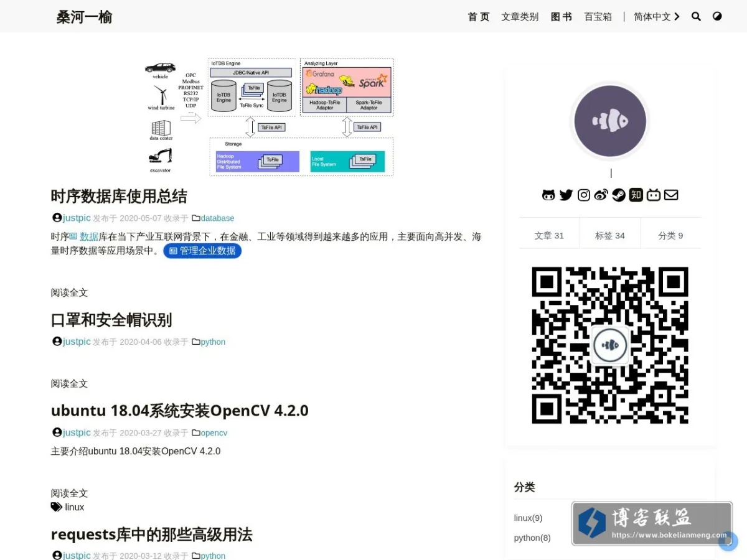Click the linux tag
Image resolution: width=747 pixels, height=560 pixels.
75,507
